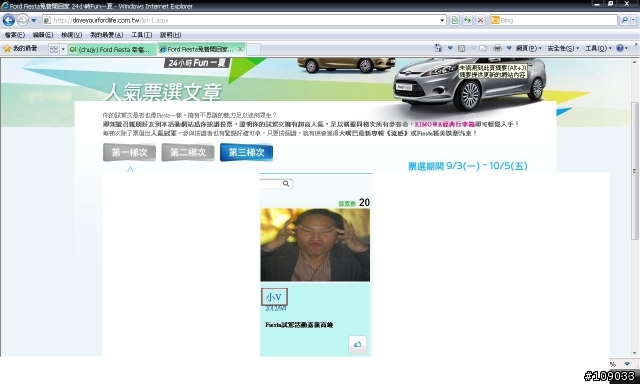Viewport: 640px width, 384px height.
Task: Open a new blank tab
Action: [253, 49]
